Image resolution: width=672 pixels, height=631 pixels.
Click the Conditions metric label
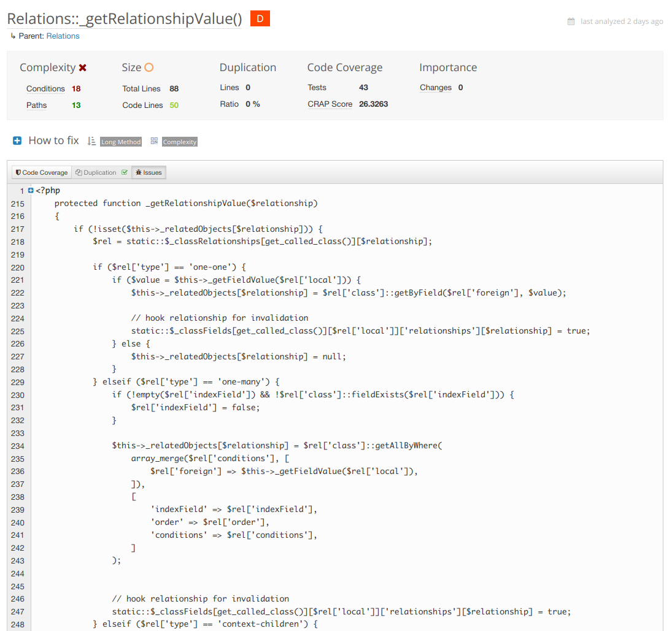pyautogui.click(x=45, y=89)
